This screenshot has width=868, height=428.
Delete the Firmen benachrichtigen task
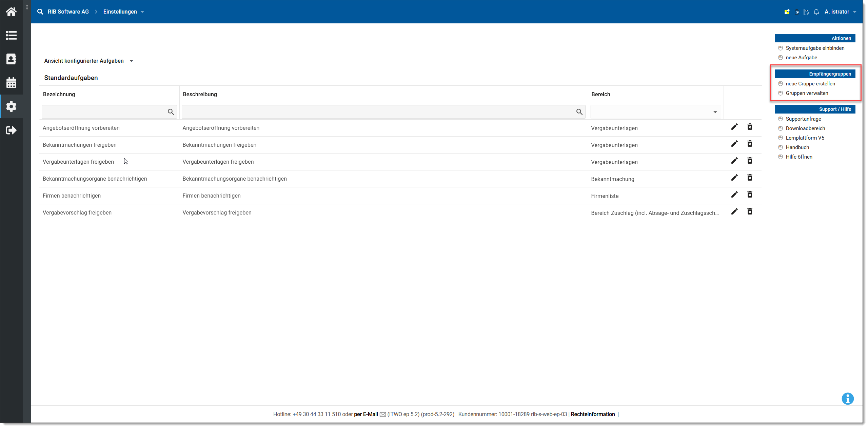coord(750,195)
